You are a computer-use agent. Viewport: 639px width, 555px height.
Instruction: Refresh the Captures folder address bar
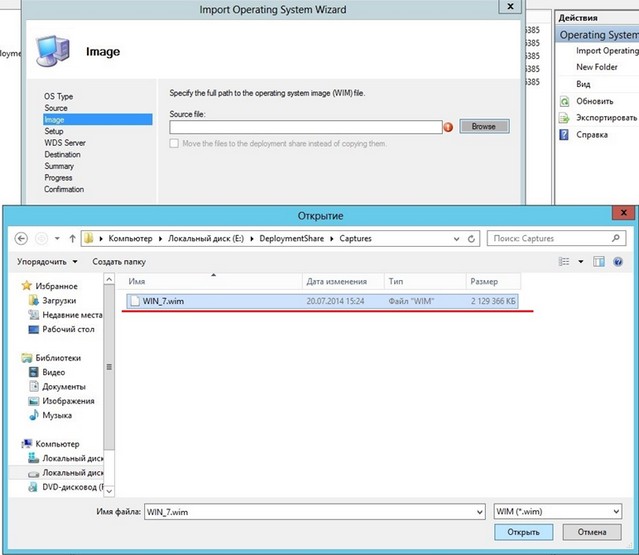(470, 239)
